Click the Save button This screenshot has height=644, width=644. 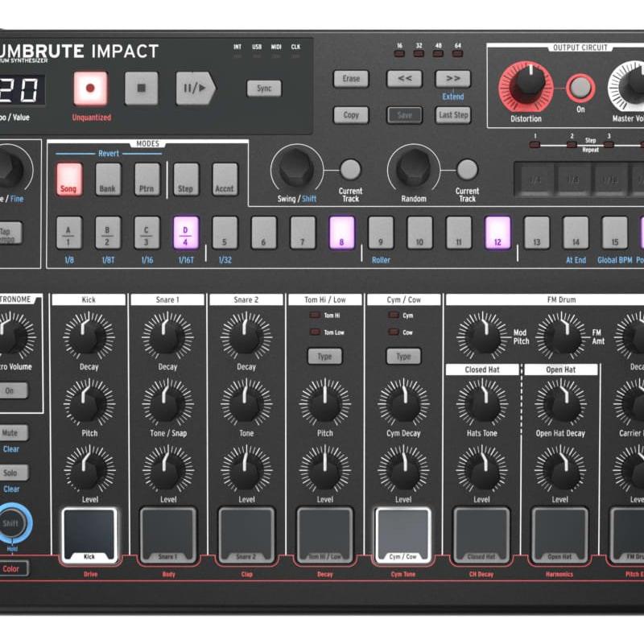tap(405, 115)
